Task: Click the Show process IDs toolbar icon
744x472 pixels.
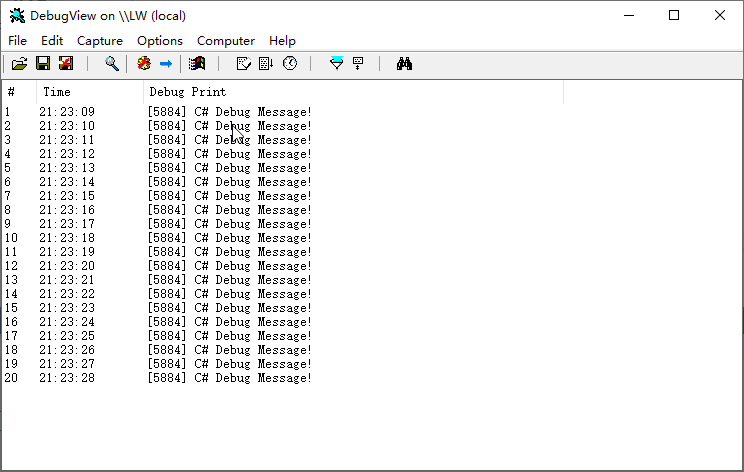Action: (266, 64)
